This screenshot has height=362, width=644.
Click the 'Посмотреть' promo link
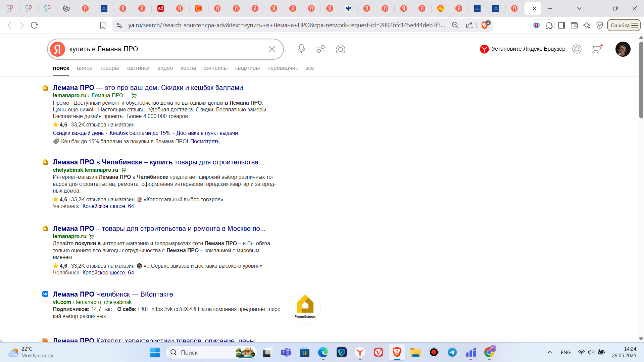coord(205,141)
